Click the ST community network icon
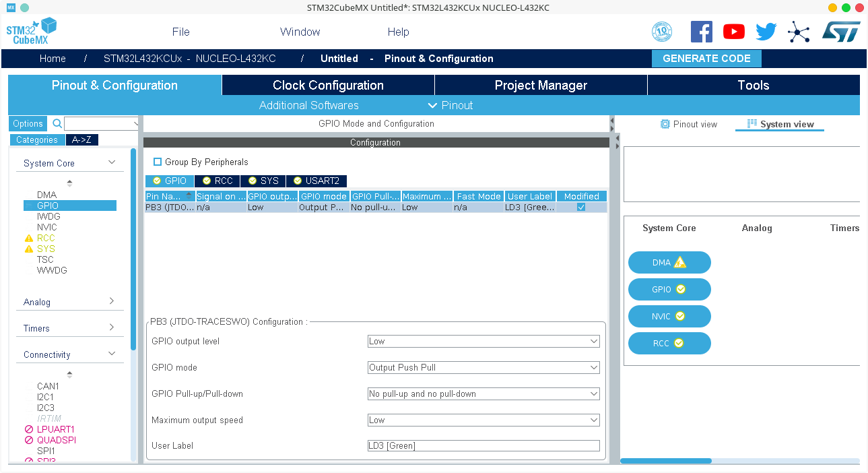 799,32
